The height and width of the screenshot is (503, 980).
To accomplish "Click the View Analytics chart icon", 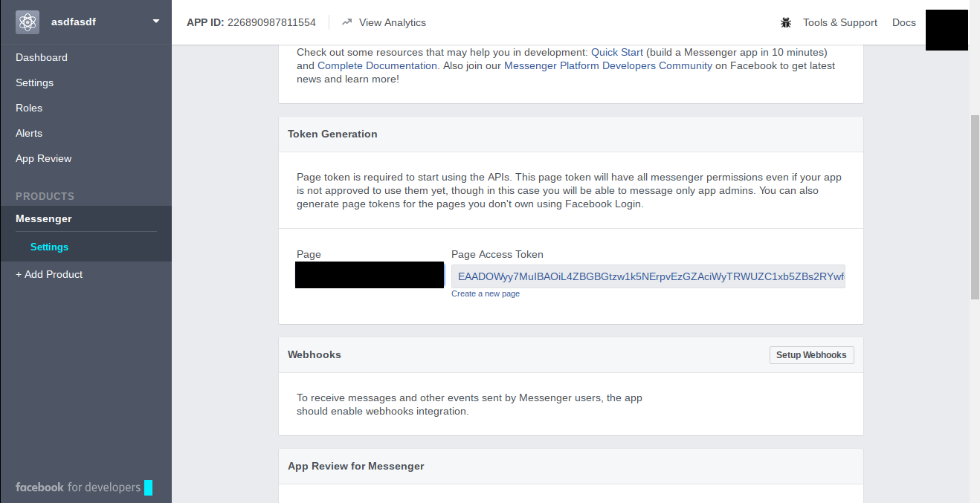I will (346, 22).
